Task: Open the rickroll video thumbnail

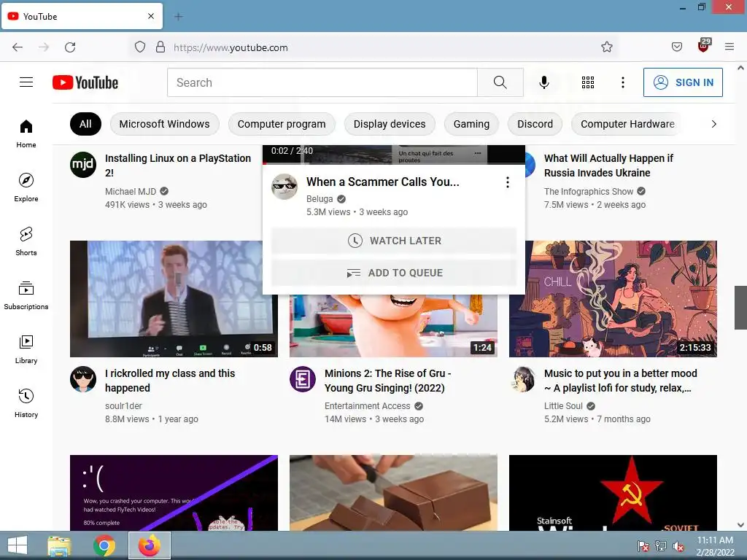Action: coord(174,298)
